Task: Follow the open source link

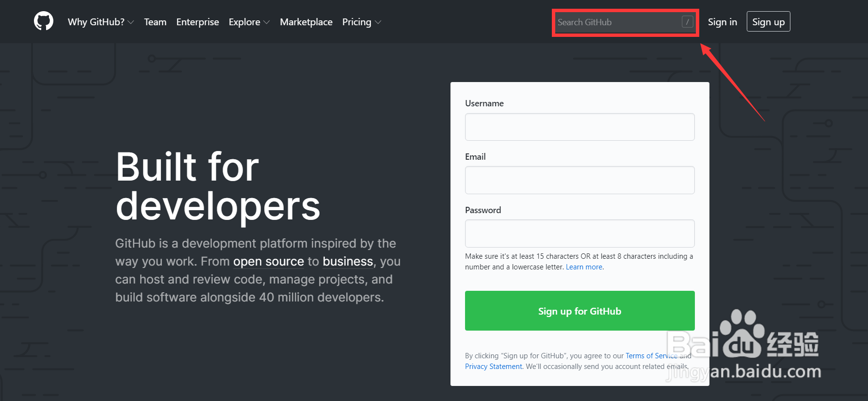Action: coord(269,262)
